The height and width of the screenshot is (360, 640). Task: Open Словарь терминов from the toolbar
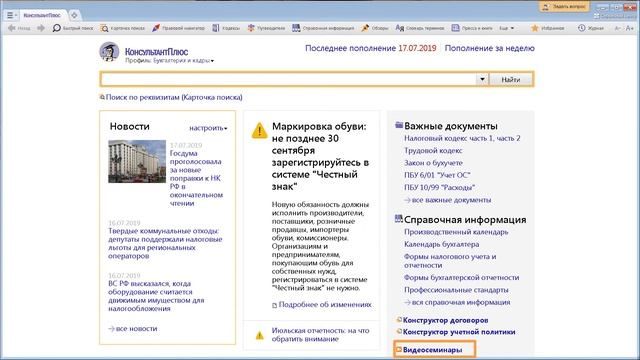point(420,28)
